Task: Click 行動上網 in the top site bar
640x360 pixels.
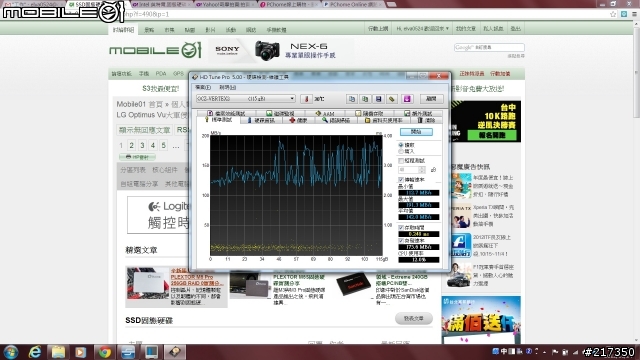Action: (x=378, y=29)
